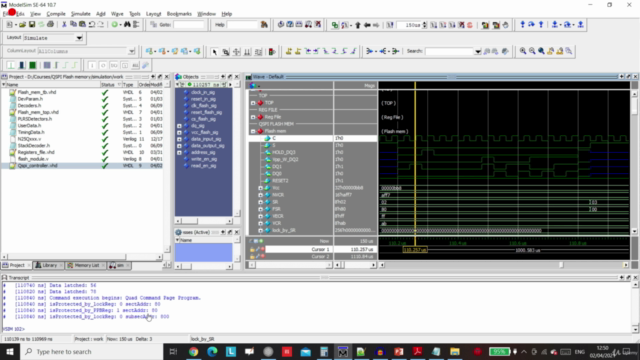Click the Run simulation icon beside time field
This screenshot has height=360, width=640.
tap(433, 25)
